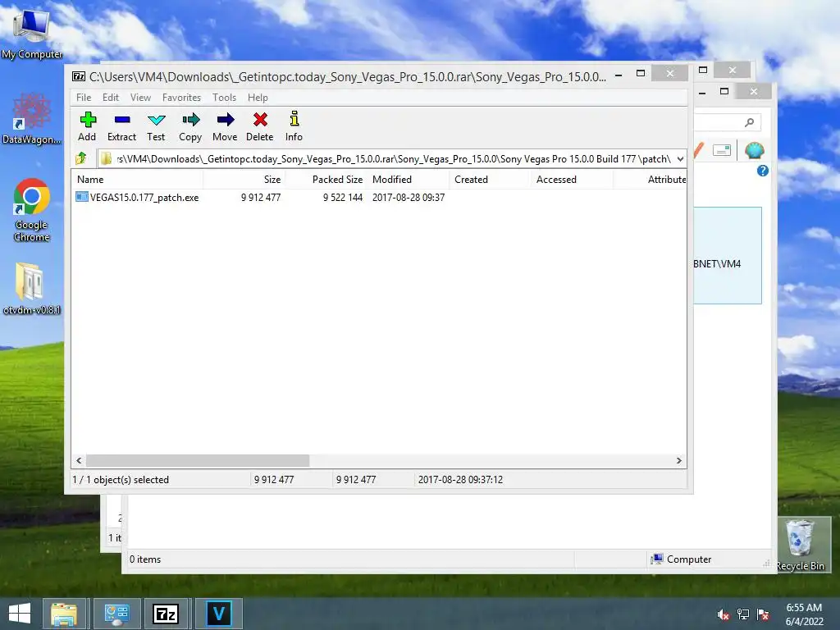Click Computer in background window status bar
The width and height of the screenshot is (840, 630).
(x=681, y=559)
